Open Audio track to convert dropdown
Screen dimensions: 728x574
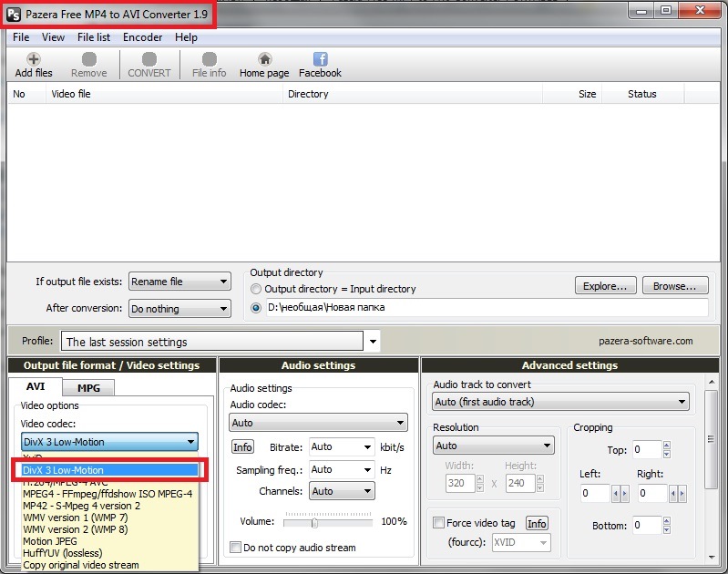pos(561,402)
